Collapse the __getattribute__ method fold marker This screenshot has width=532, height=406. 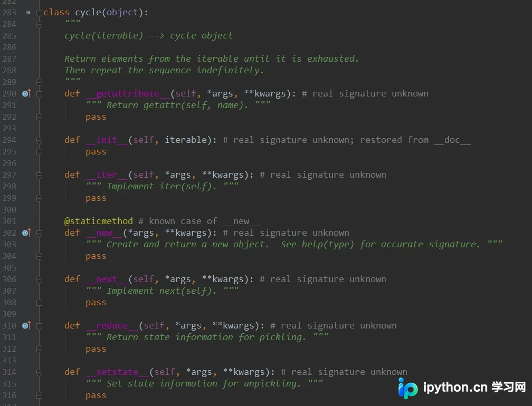(39, 94)
